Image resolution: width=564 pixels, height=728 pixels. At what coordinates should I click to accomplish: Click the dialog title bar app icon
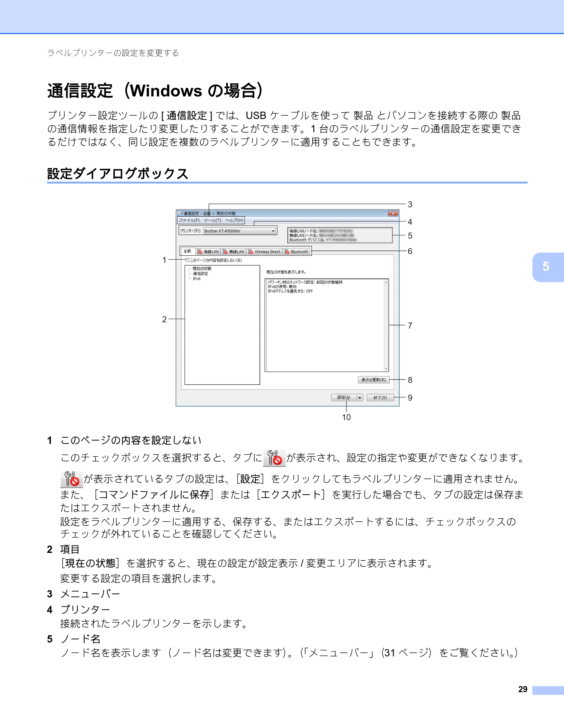click(x=180, y=213)
